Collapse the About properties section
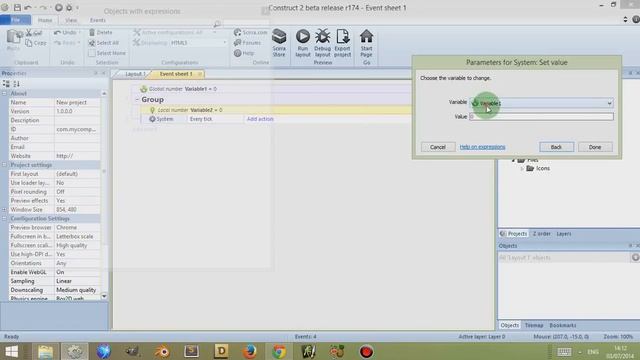Image resolution: width=640 pixels, height=360 pixels. pos(4,93)
